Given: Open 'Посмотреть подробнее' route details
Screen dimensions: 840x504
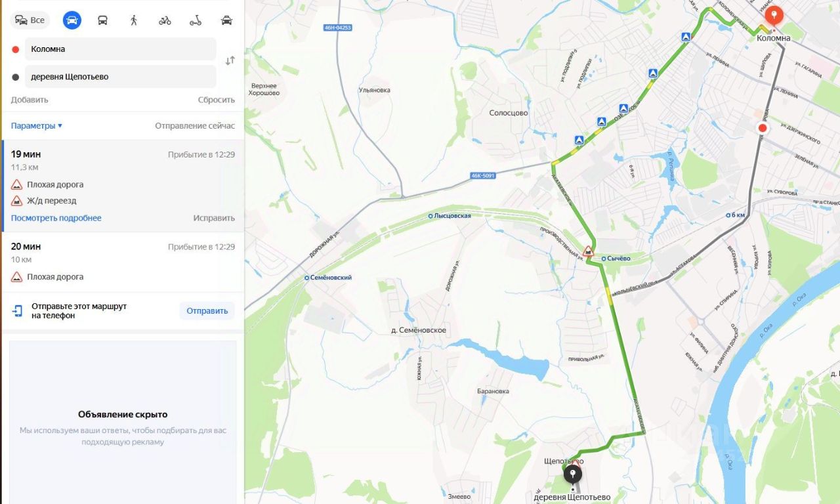Looking at the screenshot, I should [x=56, y=218].
